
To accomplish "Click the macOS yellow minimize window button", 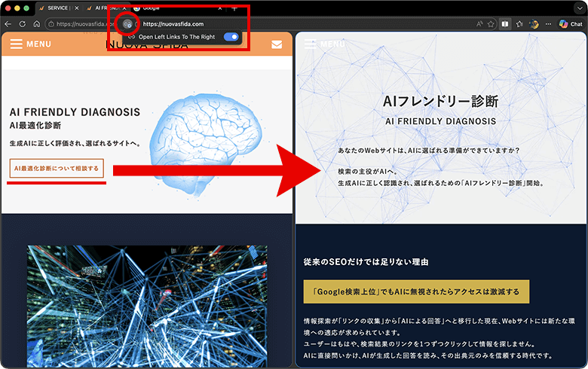I will pos(17,8).
